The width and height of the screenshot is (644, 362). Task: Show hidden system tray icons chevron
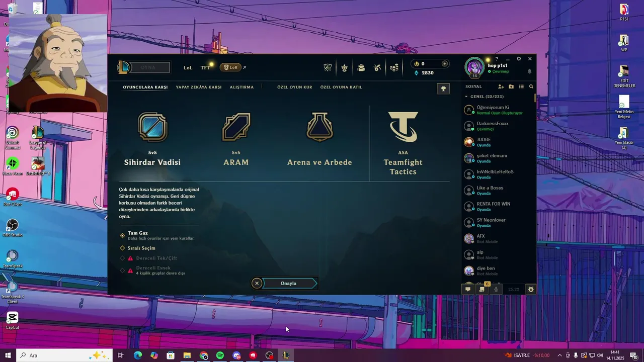point(559,355)
